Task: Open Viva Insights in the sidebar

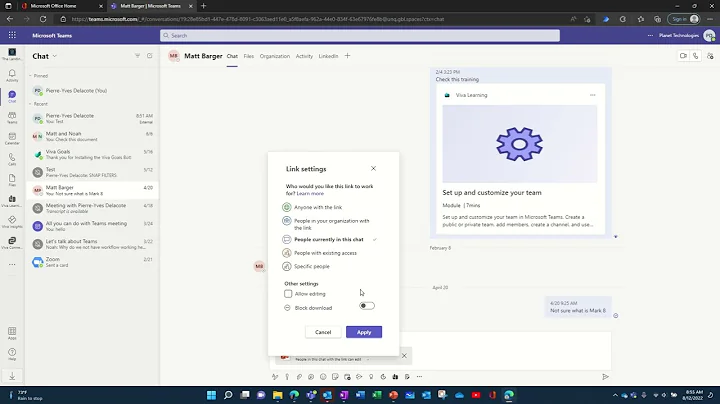Action: click(12, 222)
